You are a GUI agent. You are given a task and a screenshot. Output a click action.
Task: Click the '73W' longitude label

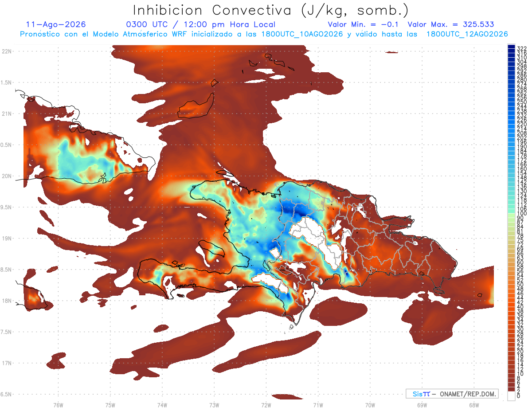(x=214, y=404)
